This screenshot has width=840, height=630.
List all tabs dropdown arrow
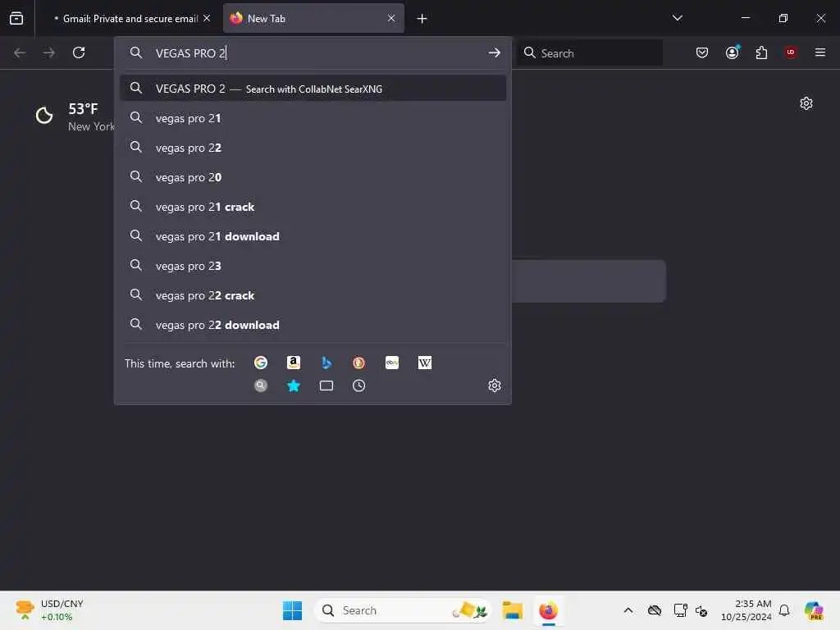click(x=678, y=18)
